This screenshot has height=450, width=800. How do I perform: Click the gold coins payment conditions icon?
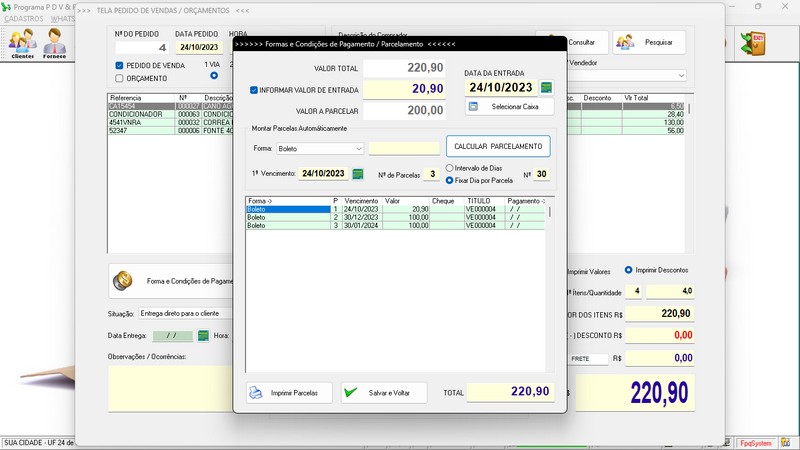click(123, 282)
